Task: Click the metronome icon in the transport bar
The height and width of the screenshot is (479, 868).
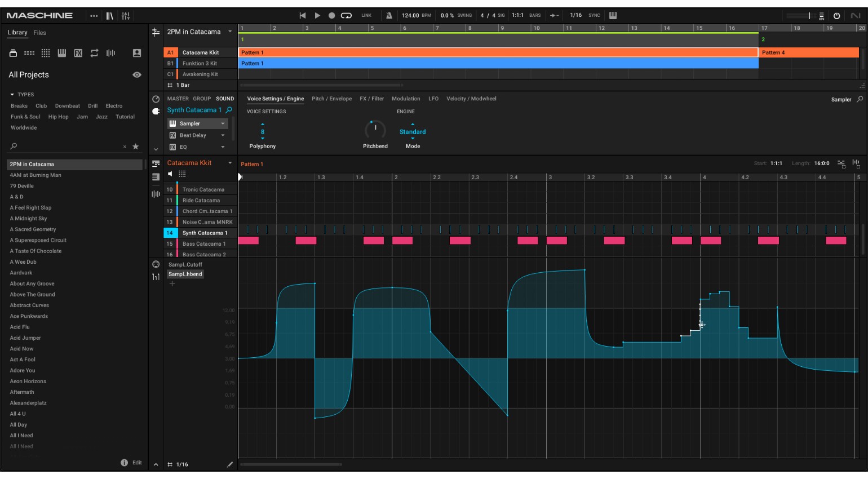Action: coord(388,15)
